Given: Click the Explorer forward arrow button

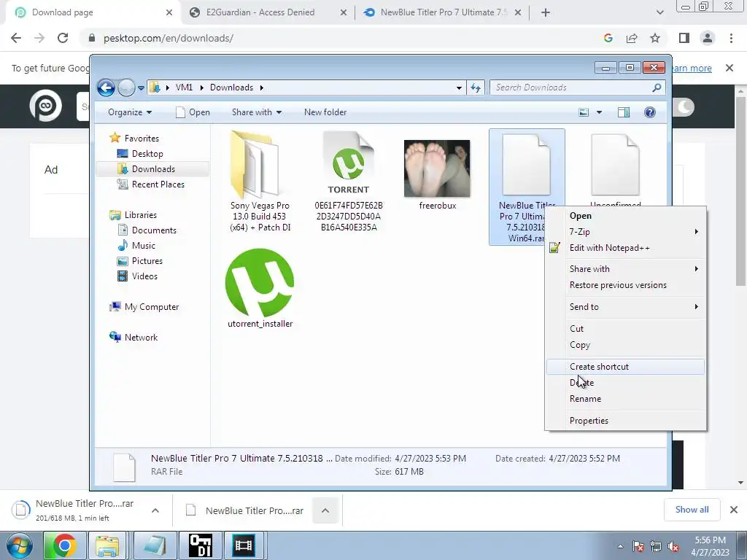Looking at the screenshot, I should (126, 87).
